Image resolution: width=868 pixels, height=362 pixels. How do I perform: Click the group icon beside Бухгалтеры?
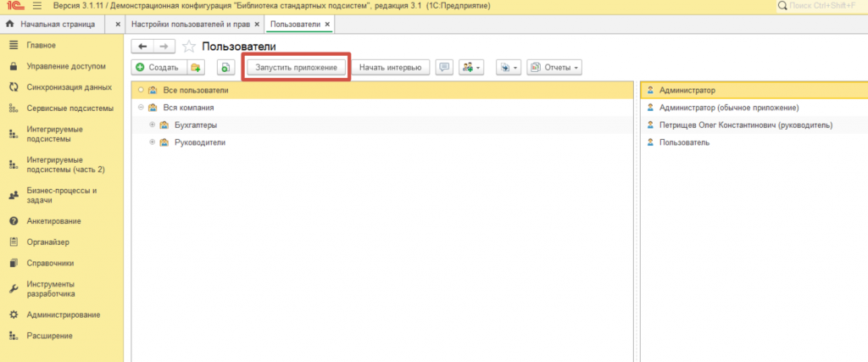[164, 125]
